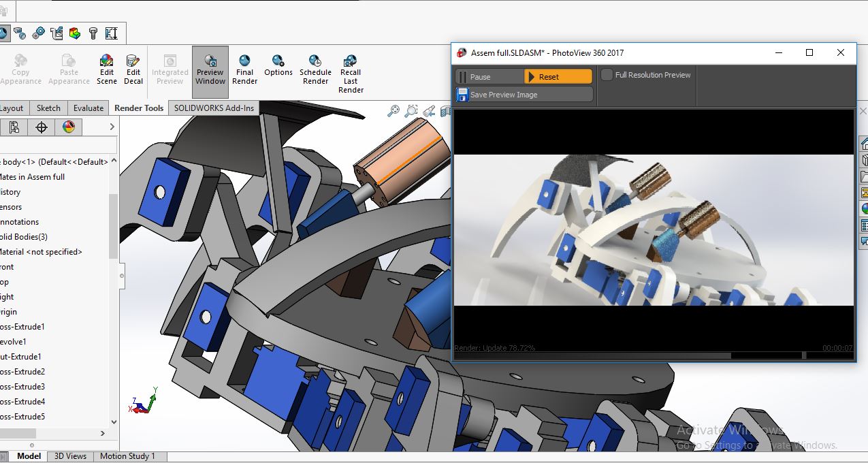
Task: Click the TolAnalyst dimension add-in icon
Action: pos(111,33)
